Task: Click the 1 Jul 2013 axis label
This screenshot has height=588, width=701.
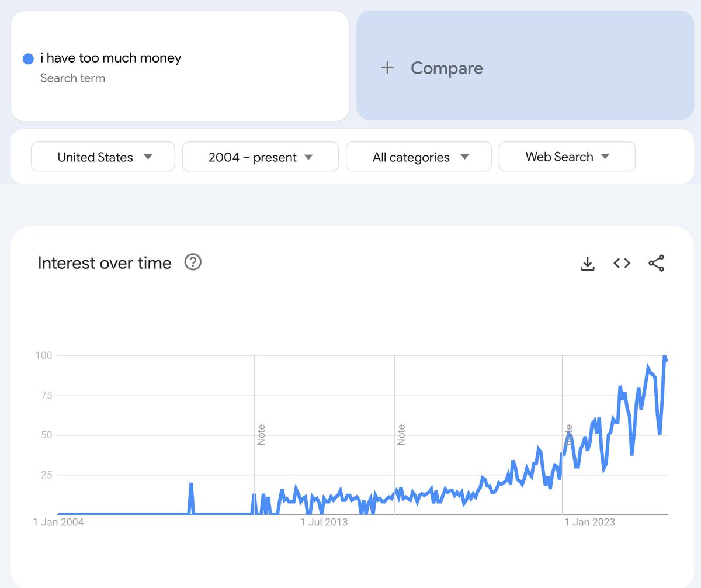Action: coord(324,522)
